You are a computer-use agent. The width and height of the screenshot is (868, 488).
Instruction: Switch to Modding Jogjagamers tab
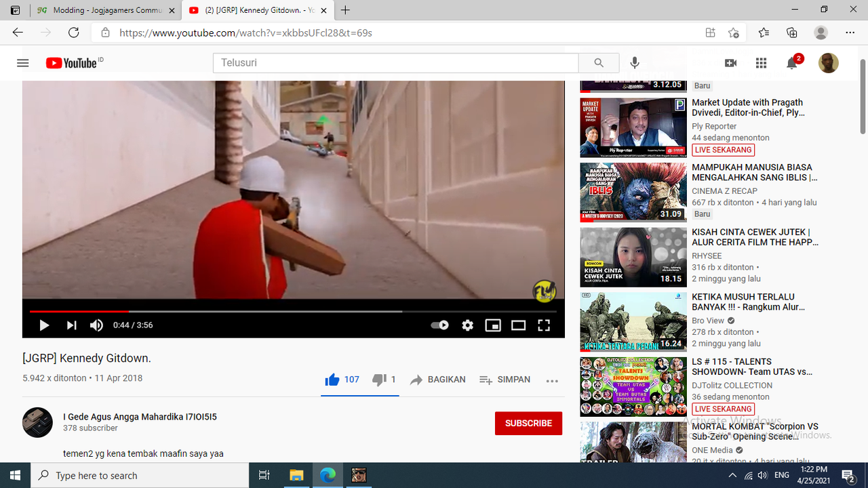point(106,10)
